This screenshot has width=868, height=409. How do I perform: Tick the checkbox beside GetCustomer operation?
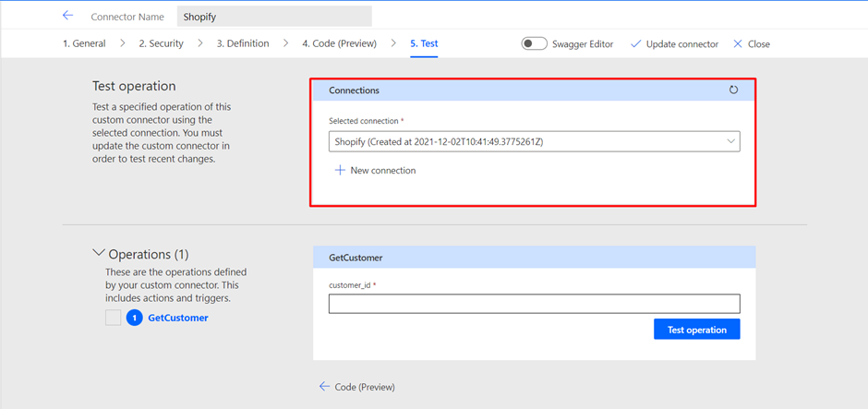click(x=113, y=318)
